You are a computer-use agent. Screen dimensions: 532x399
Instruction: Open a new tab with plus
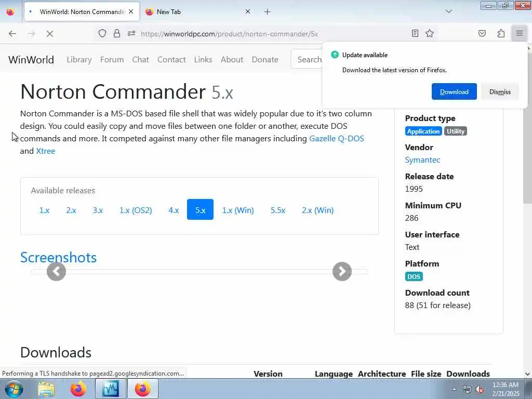pyautogui.click(x=268, y=12)
